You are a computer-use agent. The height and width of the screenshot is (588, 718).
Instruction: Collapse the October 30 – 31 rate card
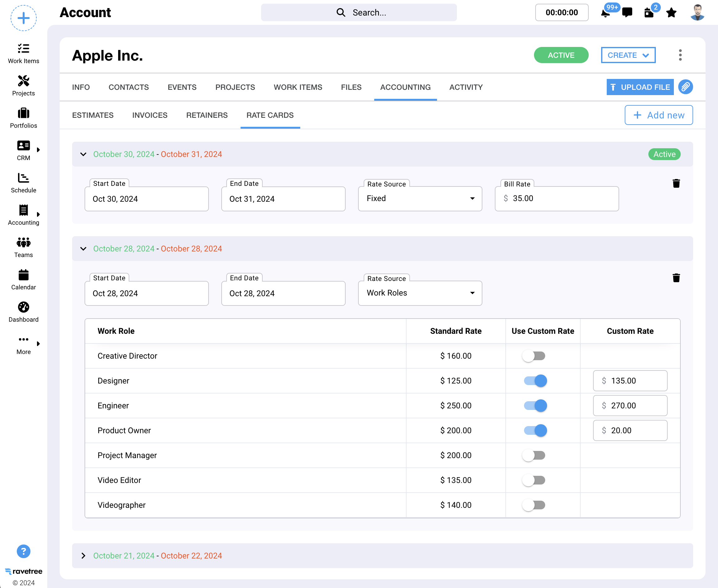tap(83, 154)
